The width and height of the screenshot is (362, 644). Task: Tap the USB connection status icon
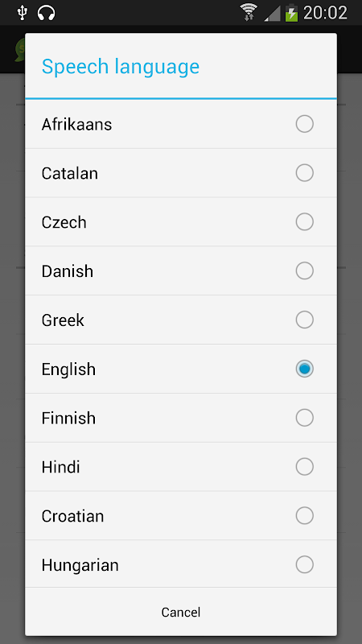coord(22,13)
